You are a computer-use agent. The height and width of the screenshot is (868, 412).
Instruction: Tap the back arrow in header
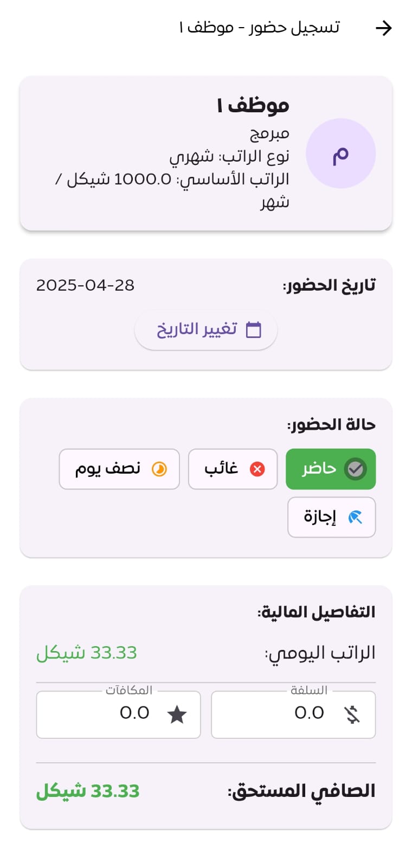click(x=383, y=28)
